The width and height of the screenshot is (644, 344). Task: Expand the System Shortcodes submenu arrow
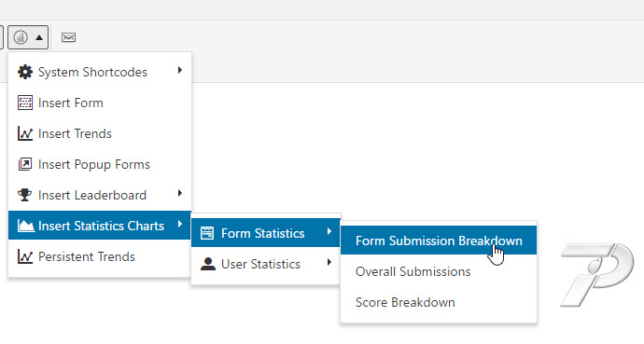(179, 70)
